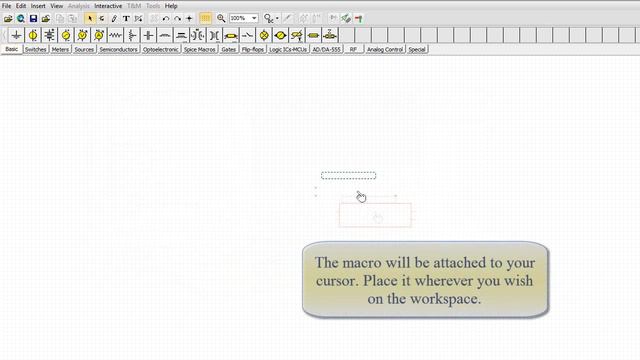Open the File menu
This screenshot has height=360, width=640.
(7, 6)
